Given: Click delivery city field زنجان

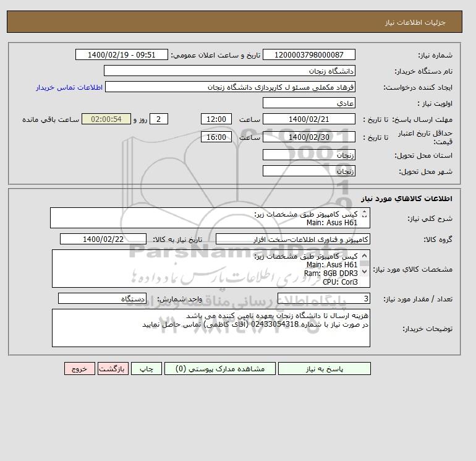Looking at the screenshot, I should [308, 171].
